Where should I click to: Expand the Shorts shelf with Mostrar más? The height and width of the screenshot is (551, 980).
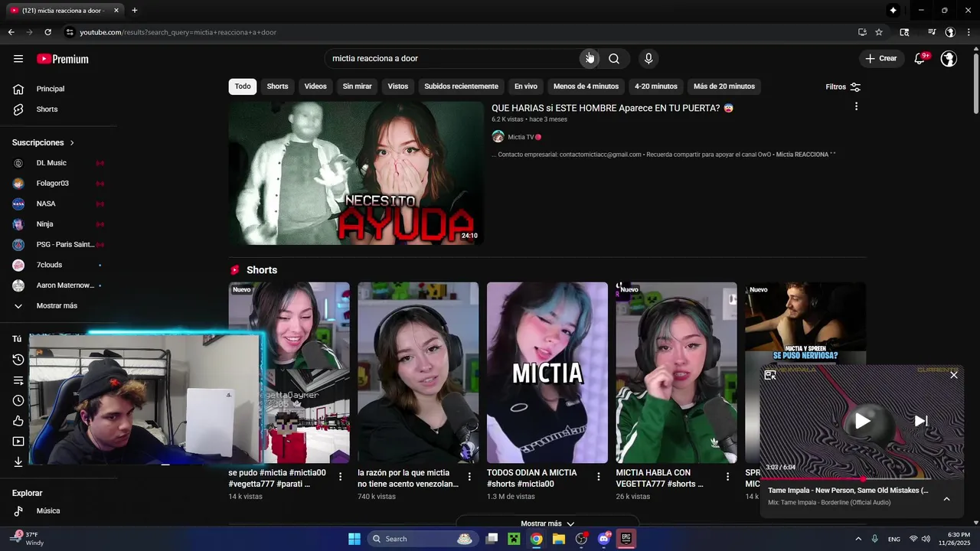[x=547, y=523]
